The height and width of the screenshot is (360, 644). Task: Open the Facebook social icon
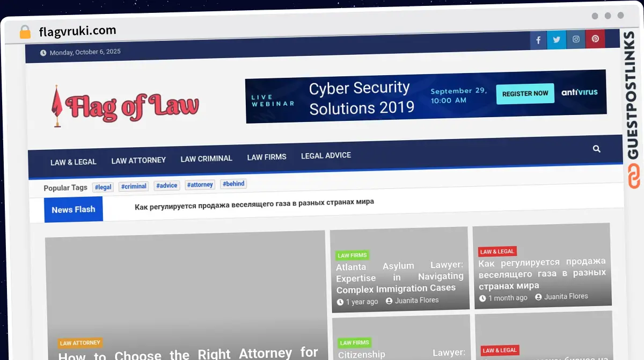[x=538, y=40]
